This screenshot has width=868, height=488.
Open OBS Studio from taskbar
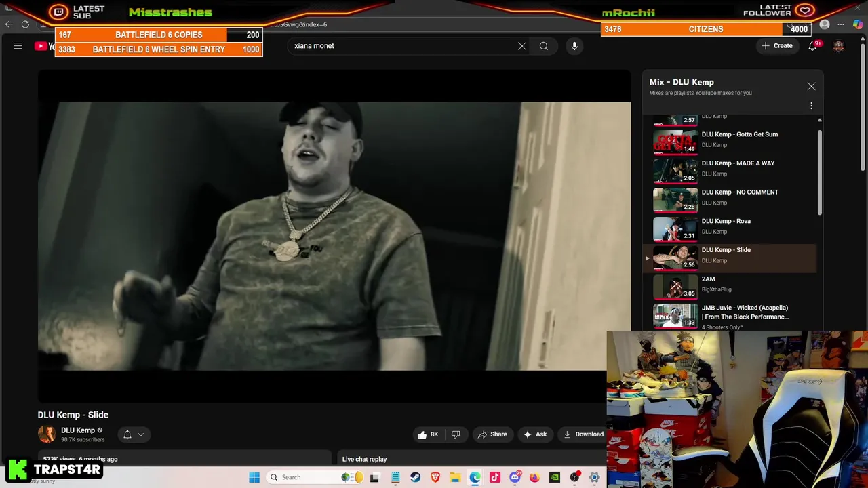point(574,477)
